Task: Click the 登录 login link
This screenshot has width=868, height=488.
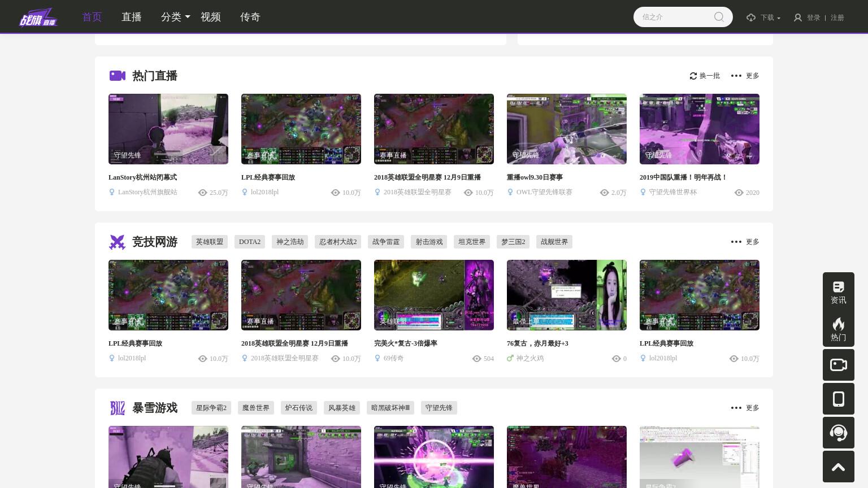Action: (x=813, y=18)
